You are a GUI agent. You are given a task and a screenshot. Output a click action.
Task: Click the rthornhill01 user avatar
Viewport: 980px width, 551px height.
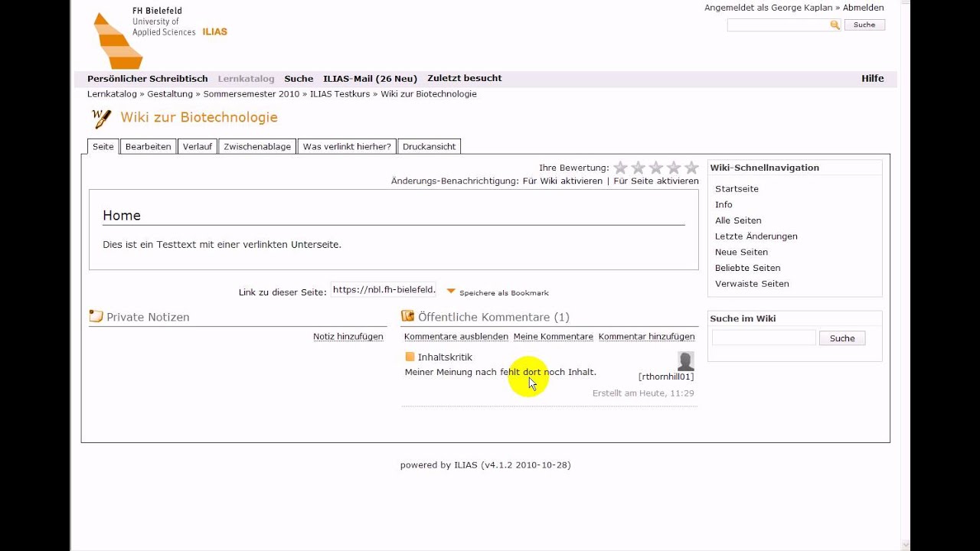(686, 361)
